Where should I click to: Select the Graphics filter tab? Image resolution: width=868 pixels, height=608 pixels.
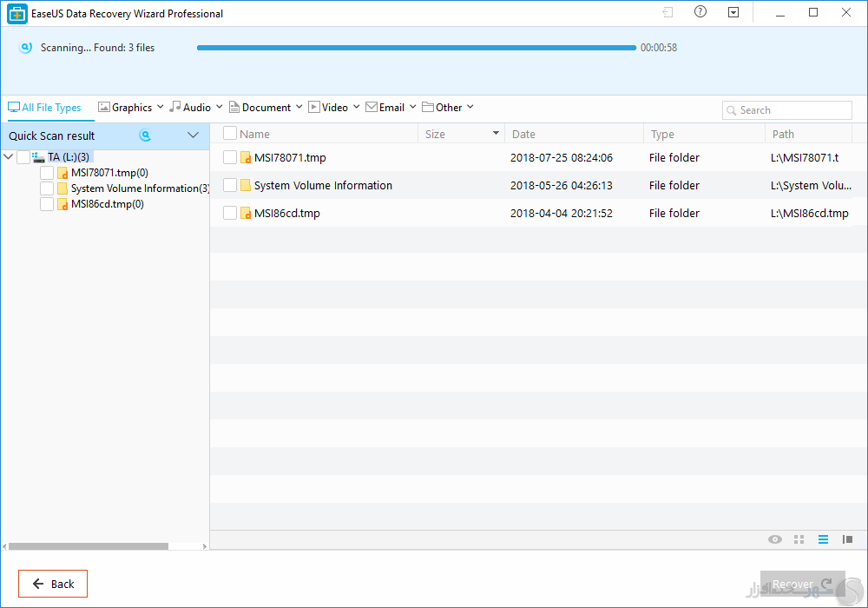point(125,108)
